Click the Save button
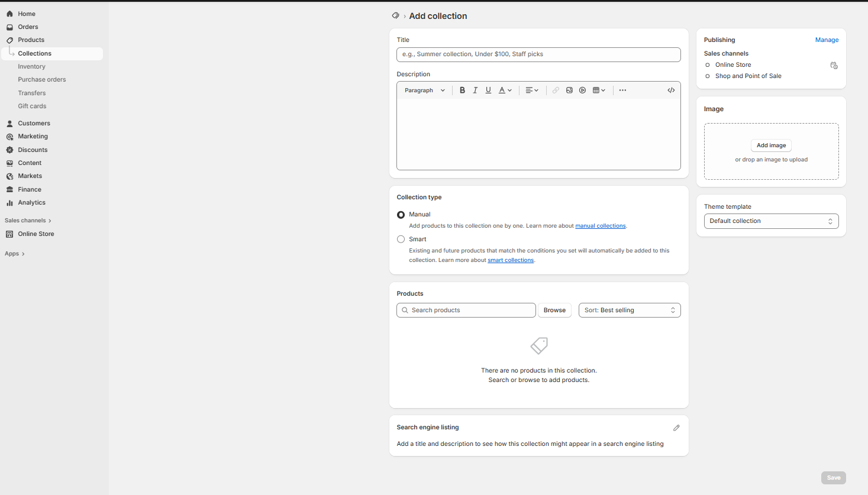Viewport: 868px width, 495px height. 833,478
